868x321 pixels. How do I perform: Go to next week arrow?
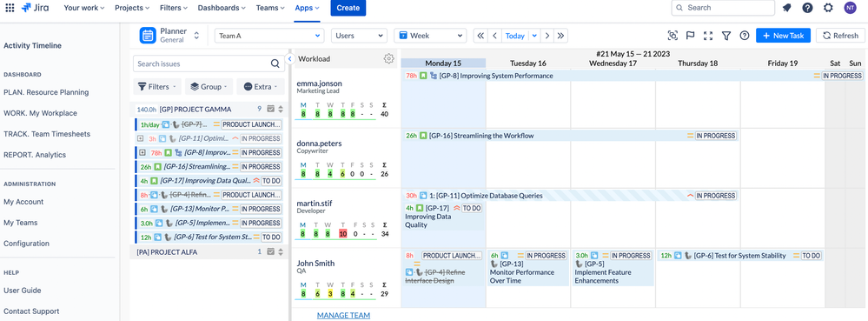(x=547, y=36)
